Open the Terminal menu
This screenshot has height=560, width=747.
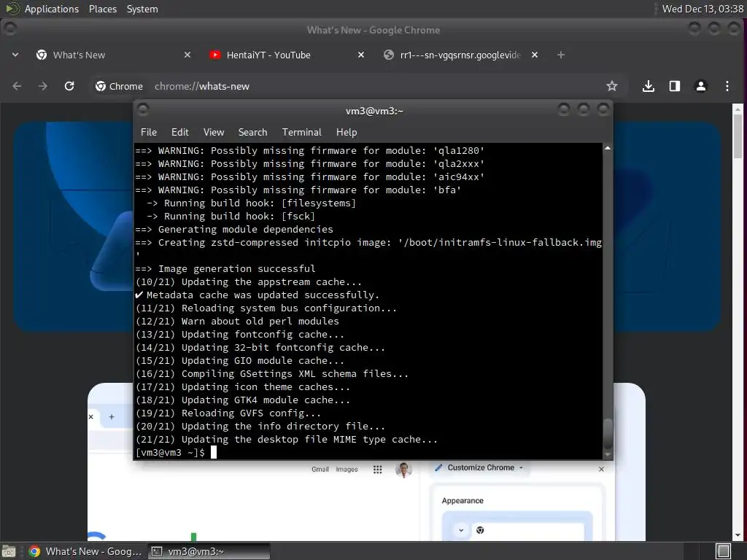[x=301, y=133]
